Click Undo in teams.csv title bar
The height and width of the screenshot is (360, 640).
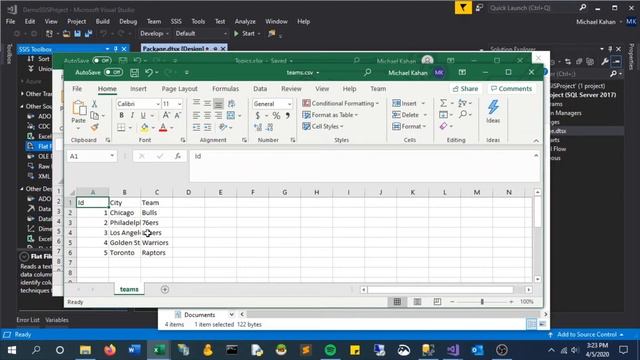pyautogui.click(x=149, y=73)
